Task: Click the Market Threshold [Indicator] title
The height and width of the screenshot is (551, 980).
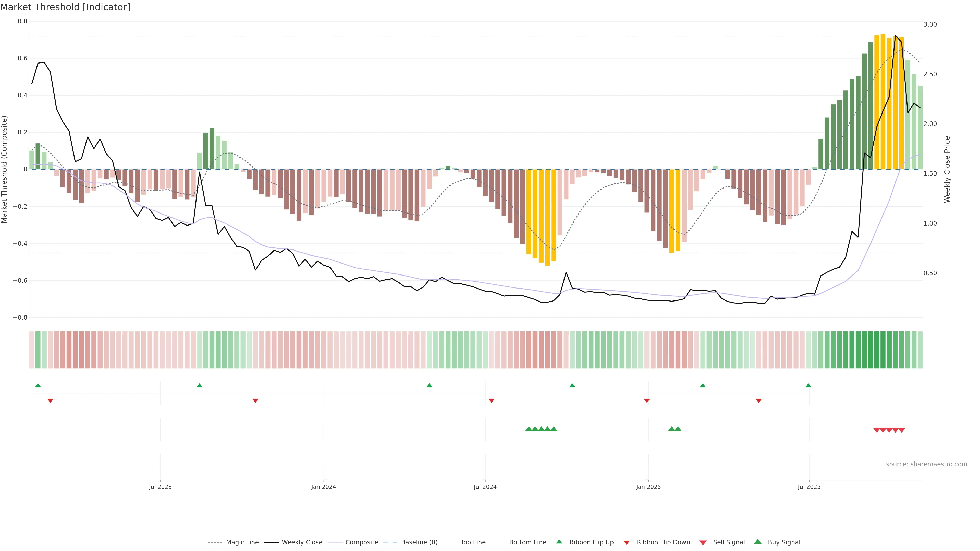Action: 65,7
